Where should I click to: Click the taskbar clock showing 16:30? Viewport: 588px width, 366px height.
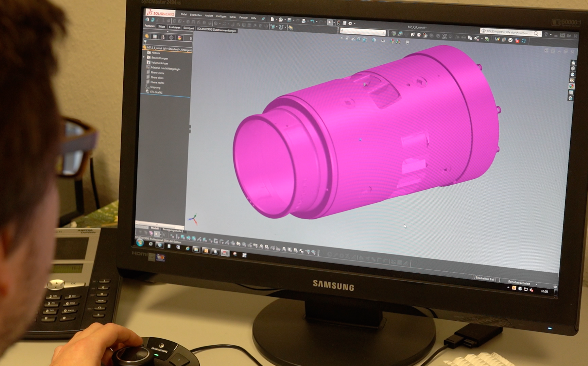coord(544,291)
